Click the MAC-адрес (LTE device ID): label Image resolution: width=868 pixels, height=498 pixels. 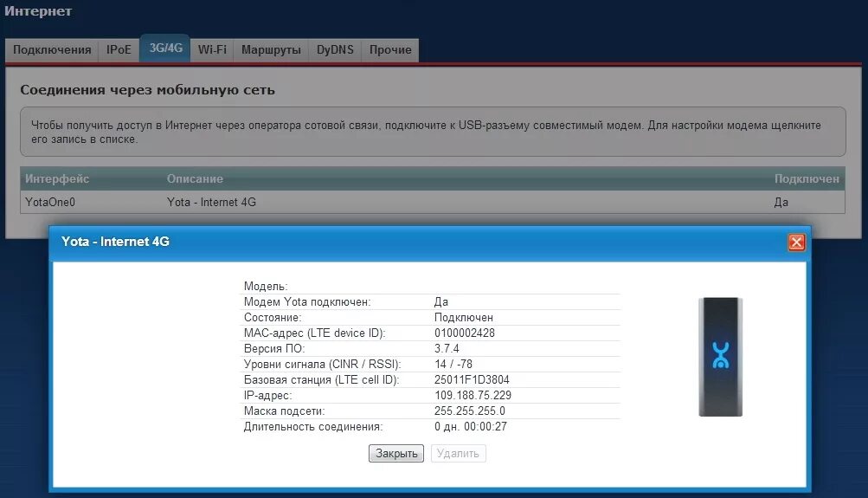pos(314,333)
